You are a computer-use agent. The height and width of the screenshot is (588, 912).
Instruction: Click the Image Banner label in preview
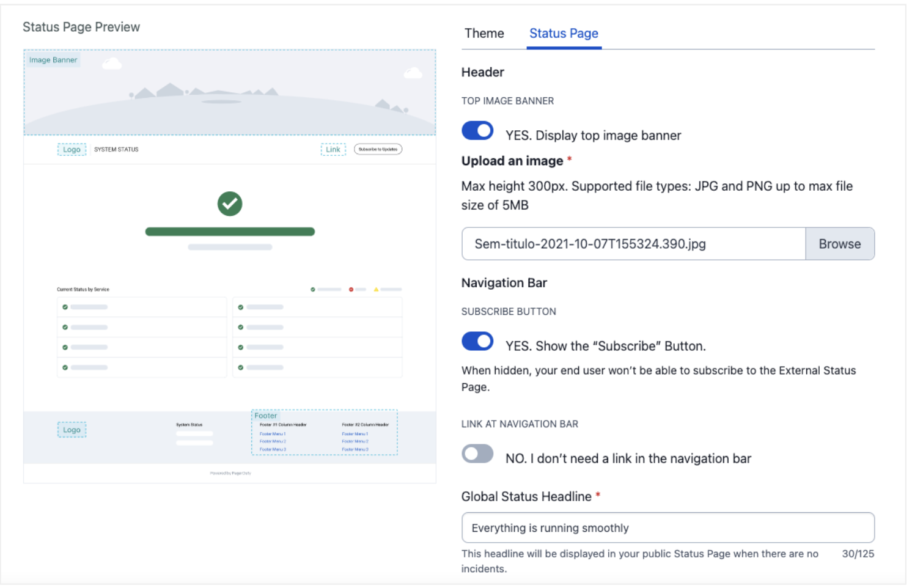pyautogui.click(x=53, y=60)
